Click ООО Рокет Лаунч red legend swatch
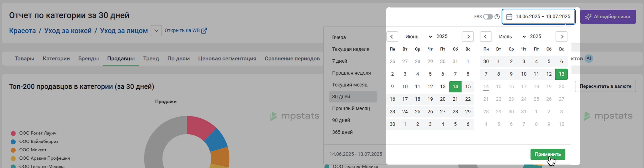Viewport: 644px width, 168px height. click(x=13, y=133)
